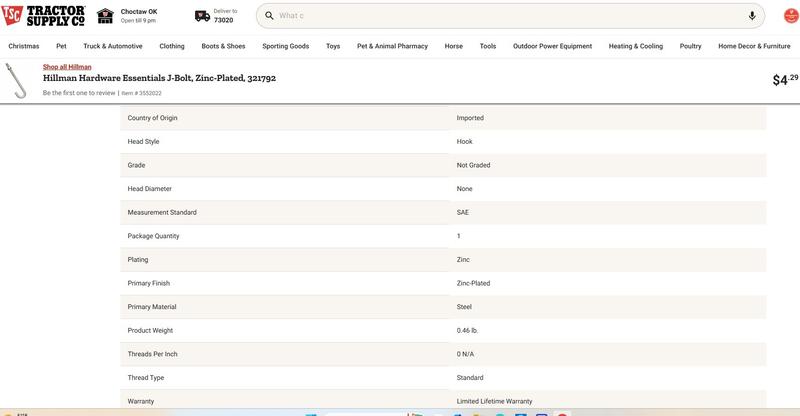800x416 pixels.
Task: Click the 'Package Quantity' label
Action: pyautogui.click(x=153, y=236)
